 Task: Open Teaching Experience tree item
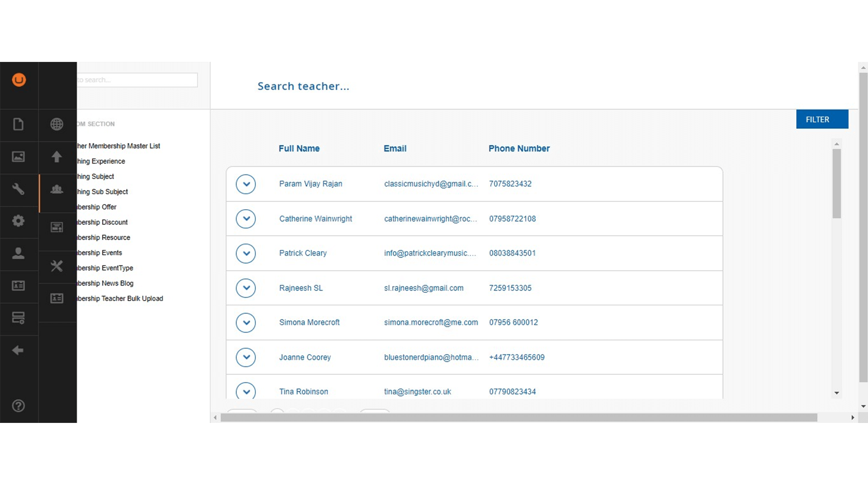(101, 161)
